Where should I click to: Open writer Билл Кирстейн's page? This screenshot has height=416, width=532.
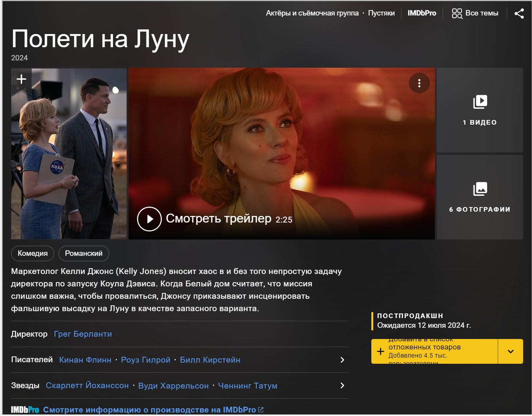(210, 360)
